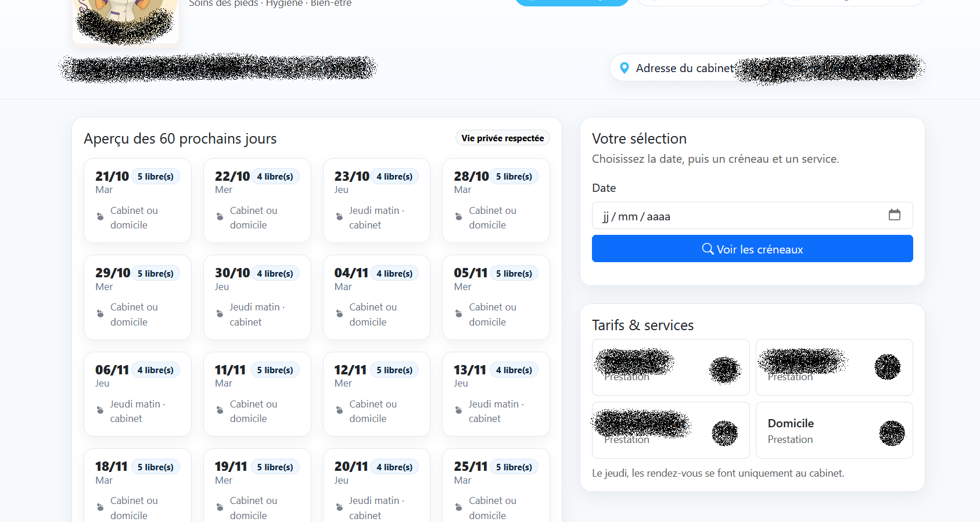The height and width of the screenshot is (522, 980).
Task: Select the 22/10 Mer day card
Action: point(257,201)
